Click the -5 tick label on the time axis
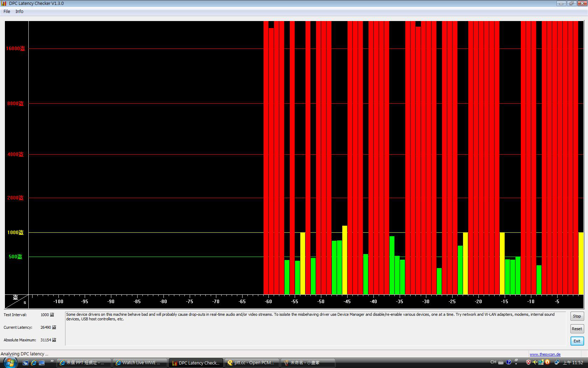This screenshot has height=368, width=588. [x=557, y=301]
